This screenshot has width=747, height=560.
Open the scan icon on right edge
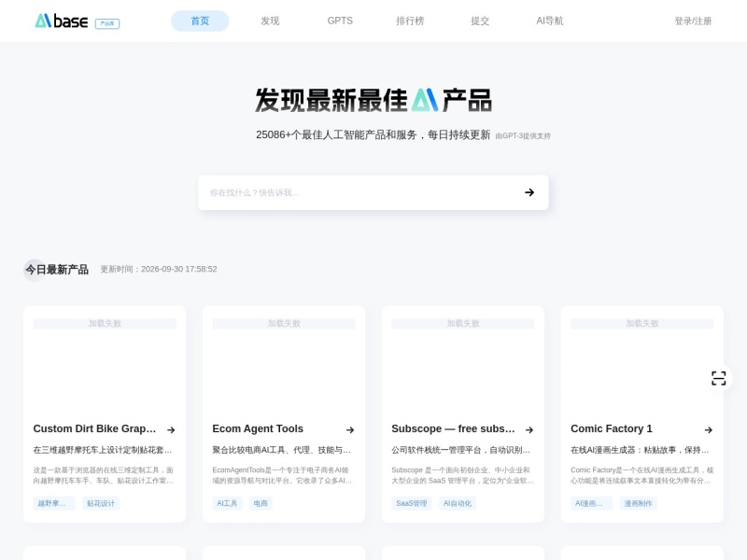(718, 378)
